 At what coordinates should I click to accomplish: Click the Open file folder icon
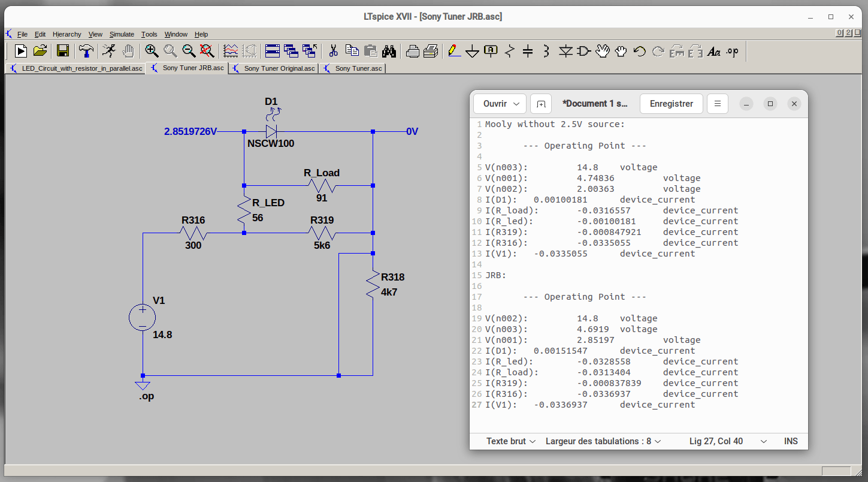(x=40, y=51)
